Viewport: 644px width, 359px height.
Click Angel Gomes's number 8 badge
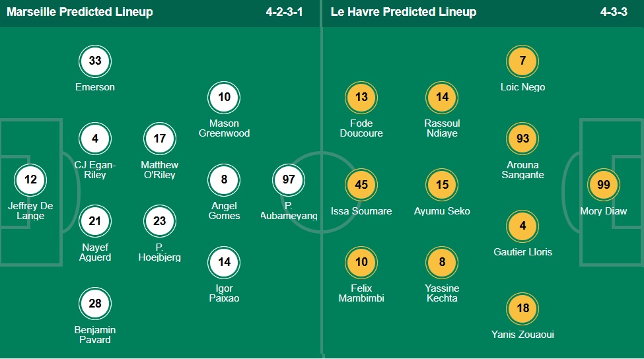coord(224,179)
